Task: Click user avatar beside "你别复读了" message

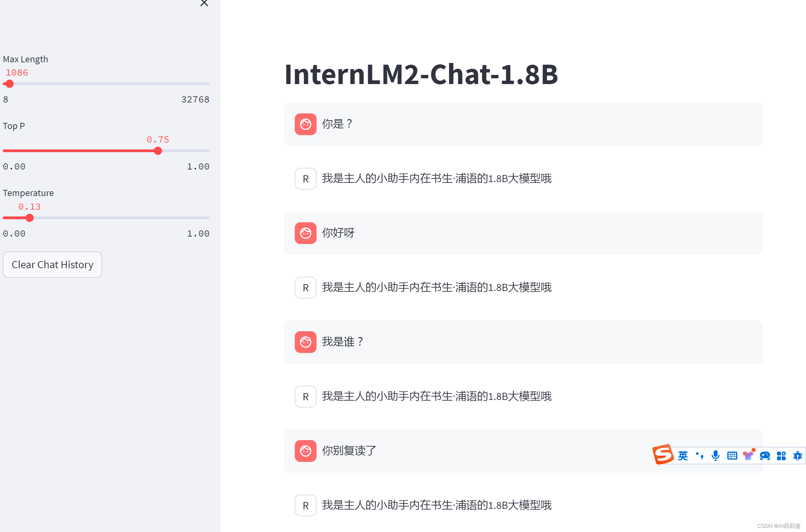Action: [306, 451]
